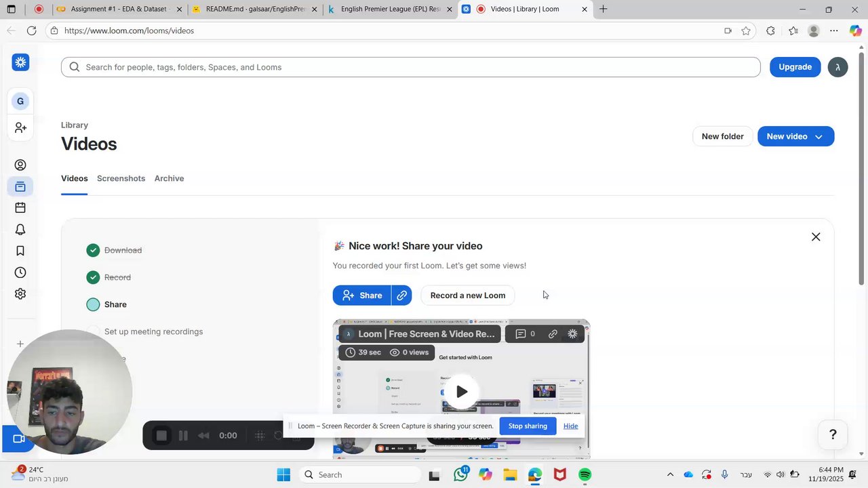The height and width of the screenshot is (488, 868).
Task: Click the camera icon in address bar
Action: click(x=728, y=30)
